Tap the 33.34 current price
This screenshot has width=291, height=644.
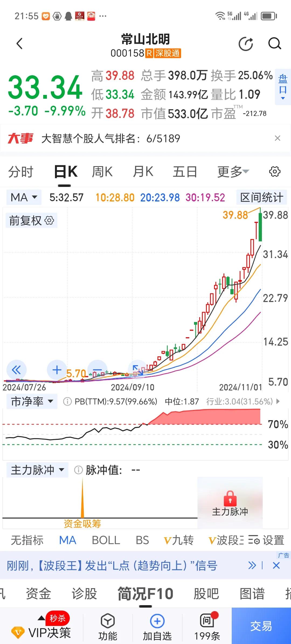45,87
